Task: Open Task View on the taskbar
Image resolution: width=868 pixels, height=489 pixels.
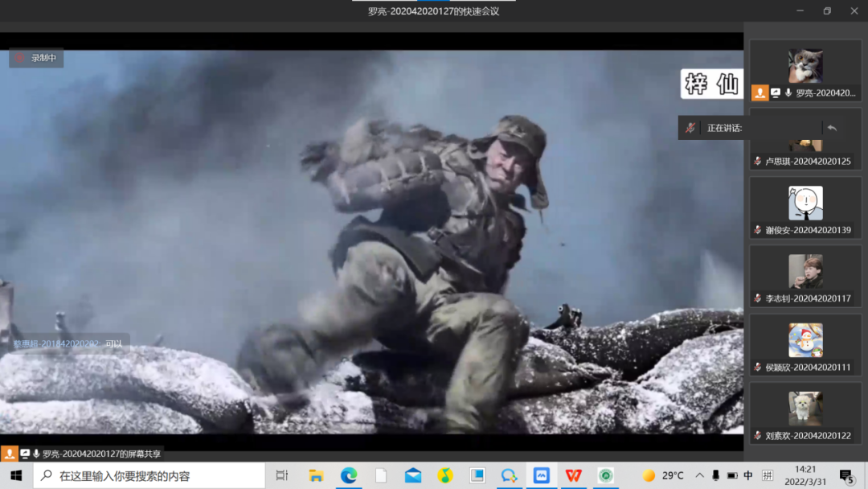Action: 282,475
